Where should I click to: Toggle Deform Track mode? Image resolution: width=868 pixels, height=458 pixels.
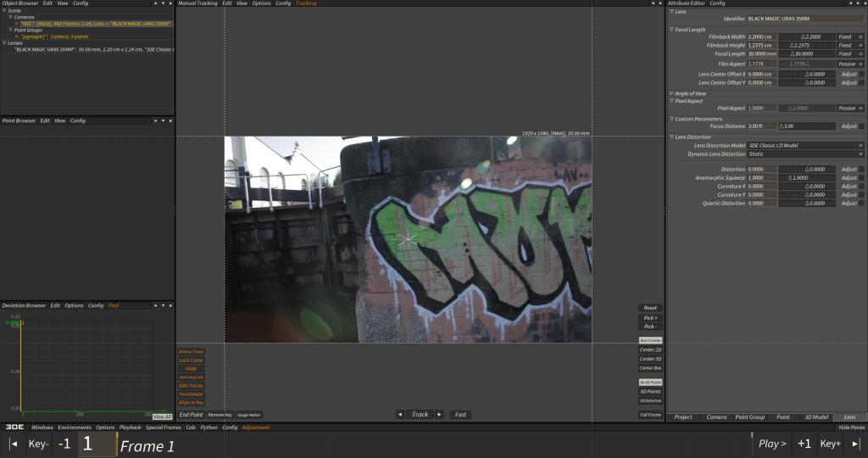pos(191,352)
